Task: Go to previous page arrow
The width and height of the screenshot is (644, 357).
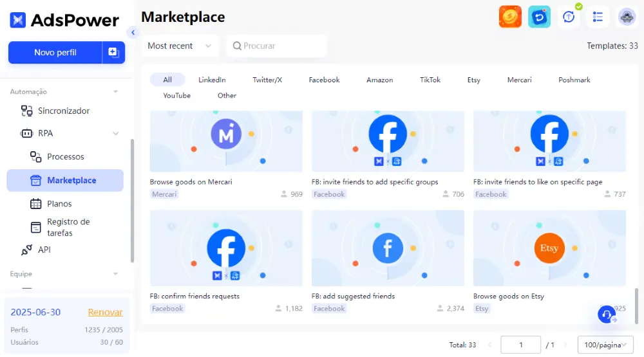Action: (489, 345)
